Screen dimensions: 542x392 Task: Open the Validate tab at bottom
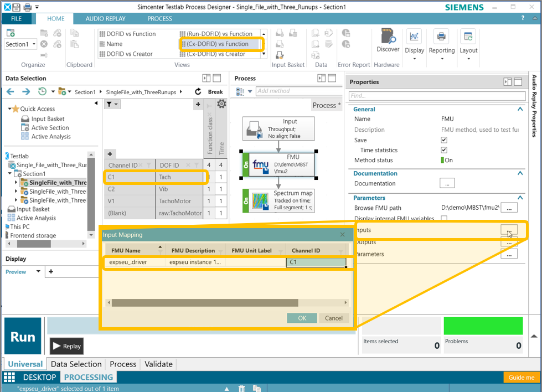158,364
